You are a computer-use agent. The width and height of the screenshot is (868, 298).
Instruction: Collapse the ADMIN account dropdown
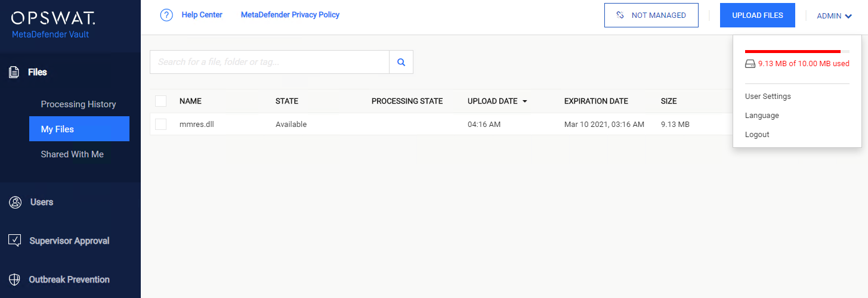[x=834, y=16]
